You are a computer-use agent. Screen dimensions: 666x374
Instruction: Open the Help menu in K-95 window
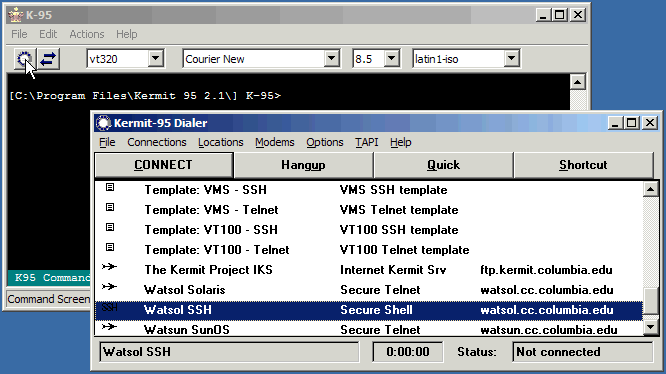coord(127,34)
